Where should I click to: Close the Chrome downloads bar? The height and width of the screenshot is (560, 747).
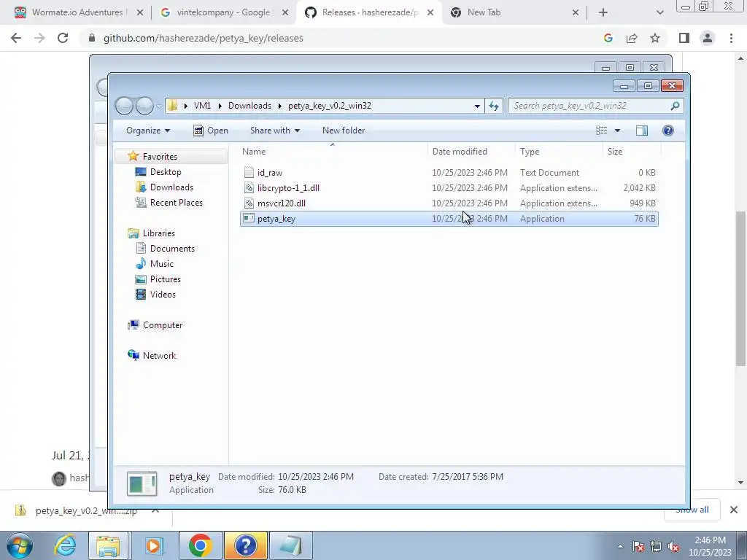click(x=734, y=510)
